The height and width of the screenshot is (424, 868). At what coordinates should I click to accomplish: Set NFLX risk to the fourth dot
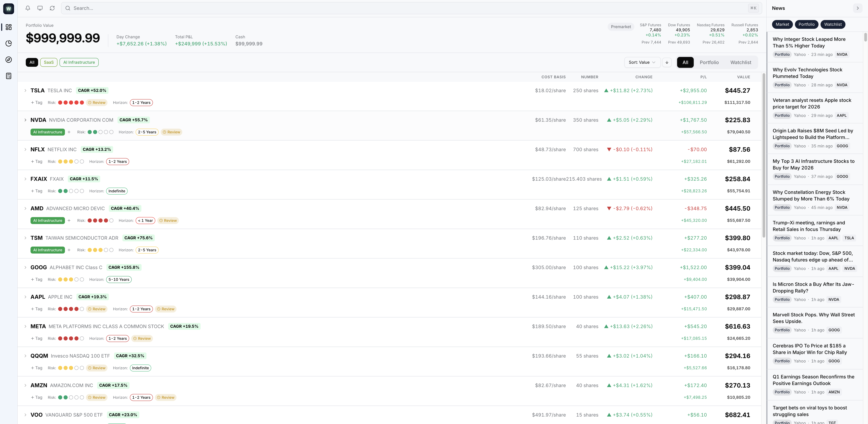point(76,162)
